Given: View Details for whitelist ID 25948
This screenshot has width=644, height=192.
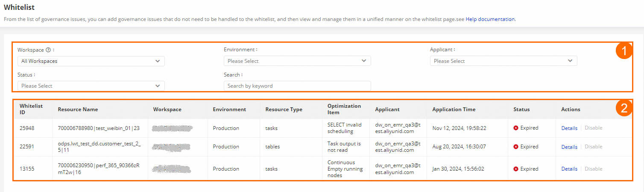Looking at the screenshot, I should click(x=569, y=128).
